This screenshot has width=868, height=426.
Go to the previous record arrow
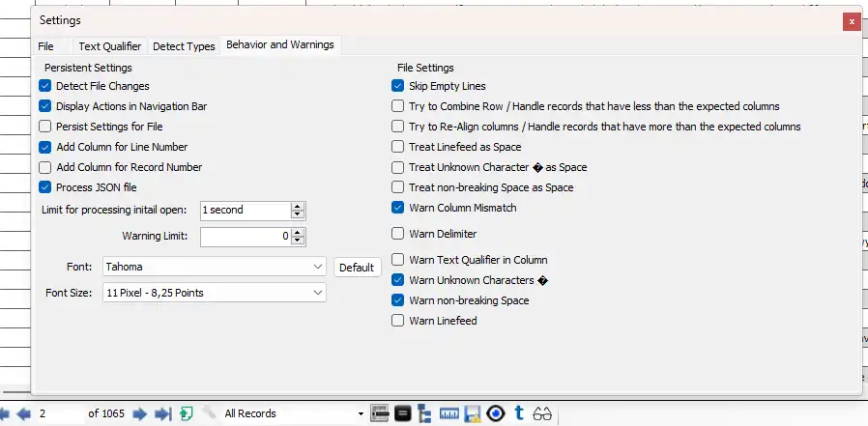(x=23, y=413)
